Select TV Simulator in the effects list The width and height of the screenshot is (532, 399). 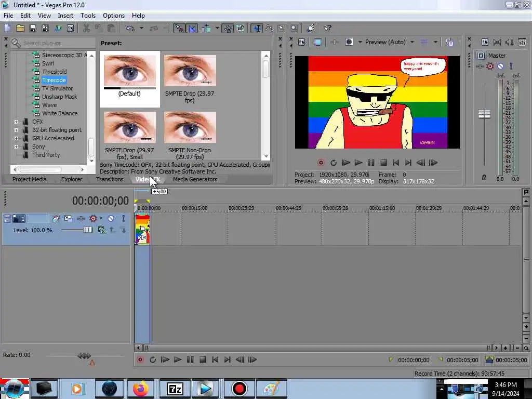click(x=57, y=88)
